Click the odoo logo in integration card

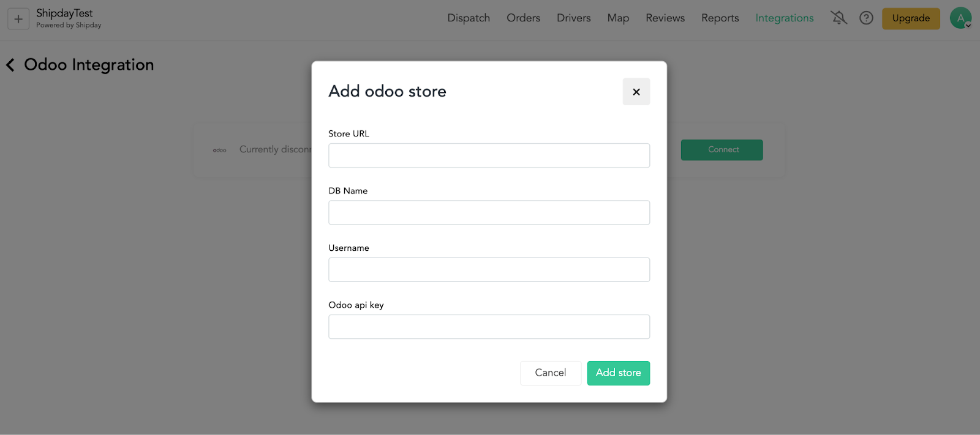(x=219, y=150)
